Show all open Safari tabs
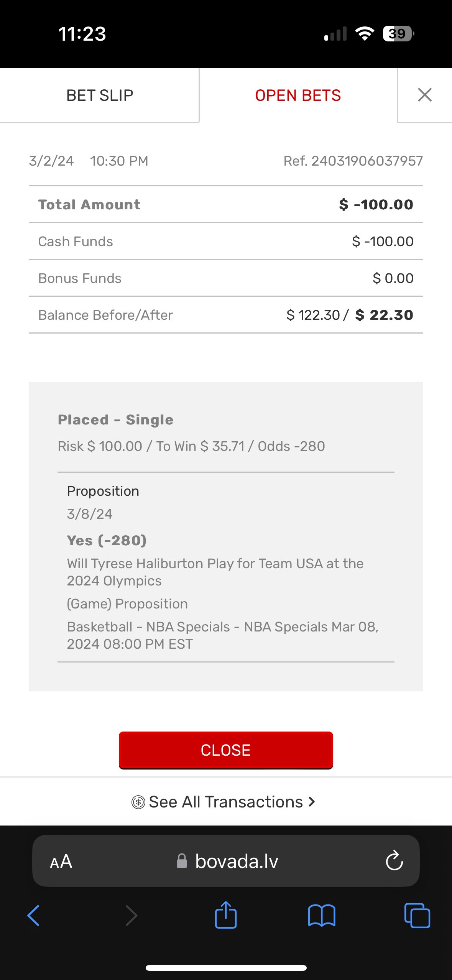The height and width of the screenshot is (980, 452). click(x=417, y=916)
